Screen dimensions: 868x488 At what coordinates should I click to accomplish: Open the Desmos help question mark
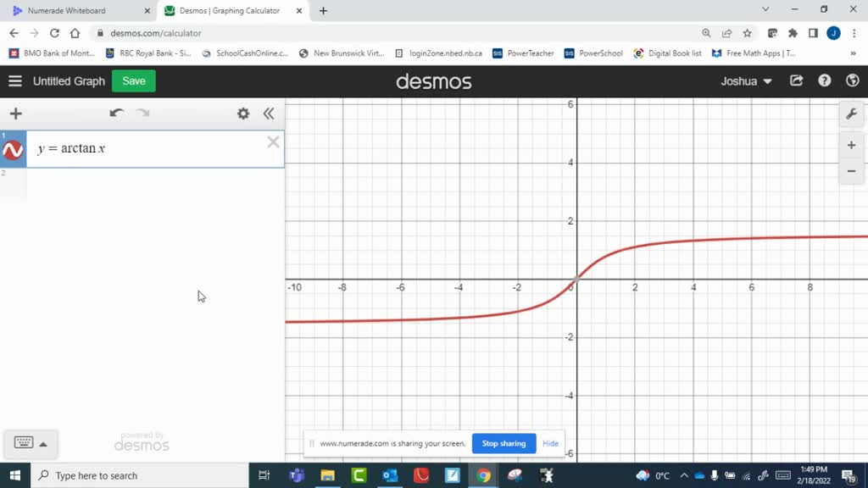[825, 81]
